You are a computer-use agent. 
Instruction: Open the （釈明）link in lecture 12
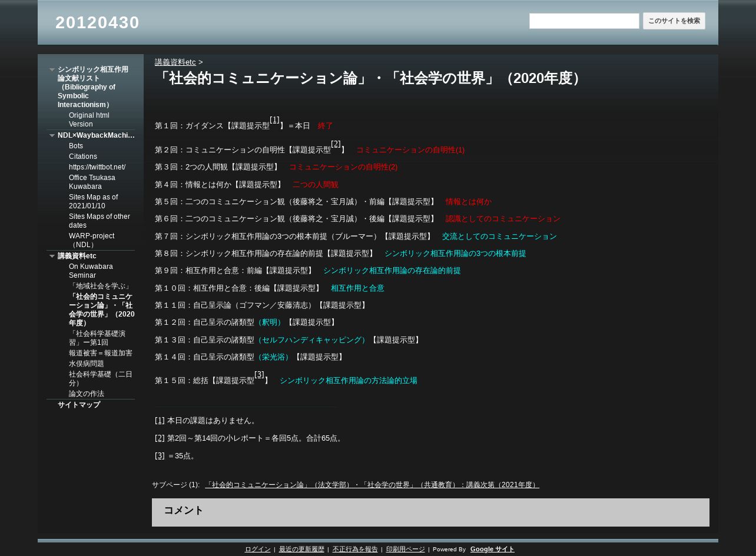tap(270, 322)
